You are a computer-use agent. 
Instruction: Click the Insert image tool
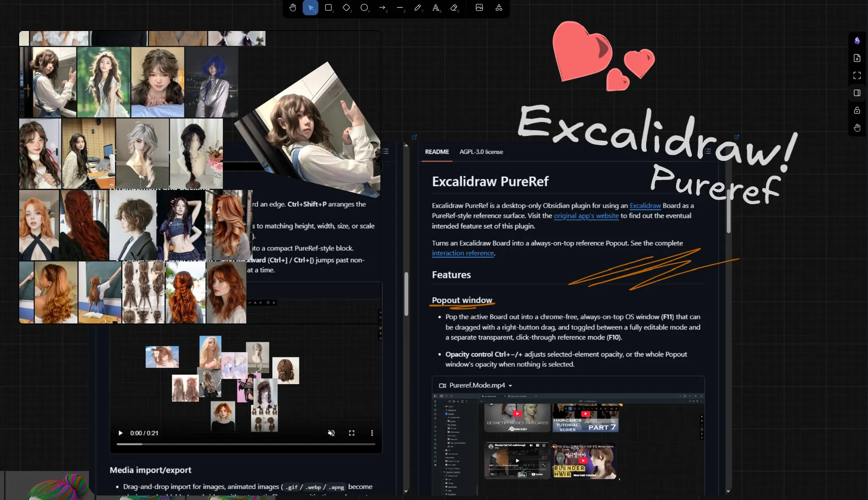(479, 7)
